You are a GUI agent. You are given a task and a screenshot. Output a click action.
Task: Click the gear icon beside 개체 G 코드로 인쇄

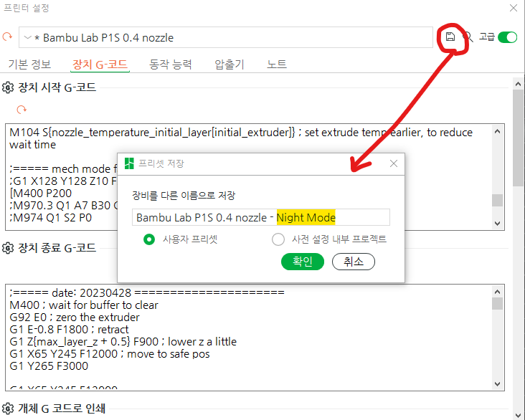[8, 409]
